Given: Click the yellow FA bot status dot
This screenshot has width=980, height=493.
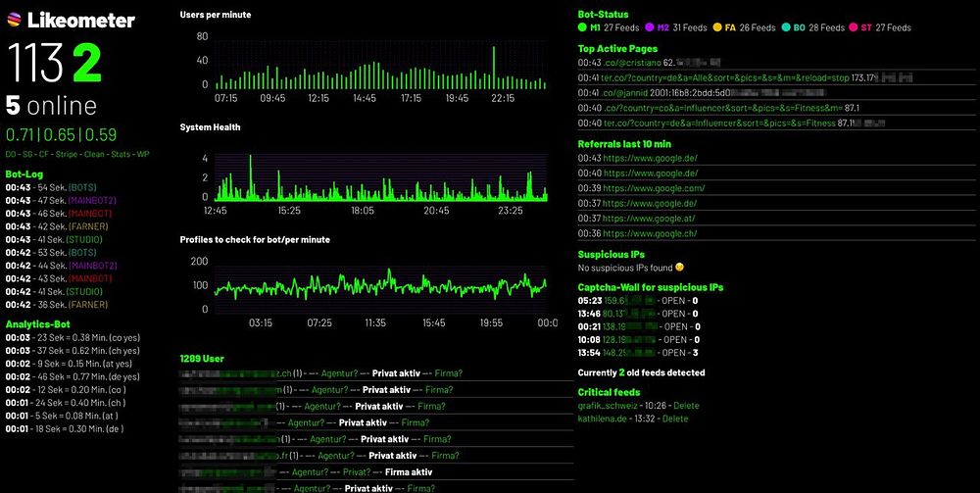Looking at the screenshot, I should [717, 27].
